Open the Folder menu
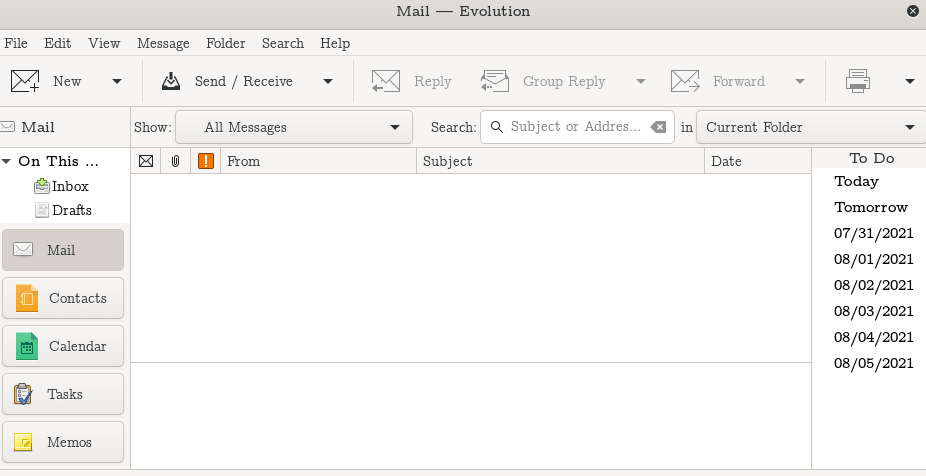Viewport: 926px width, 476px height. click(225, 43)
